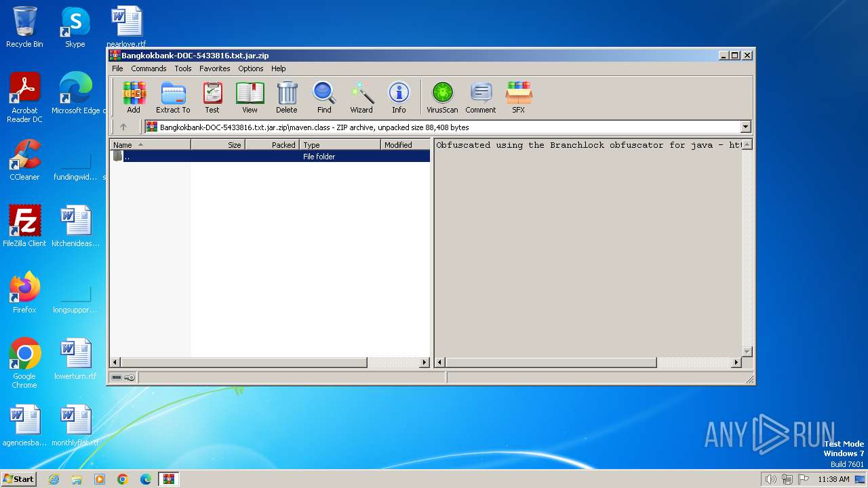This screenshot has width=868, height=488.
Task: Click the file list scroll left arrow
Action: pos(115,363)
